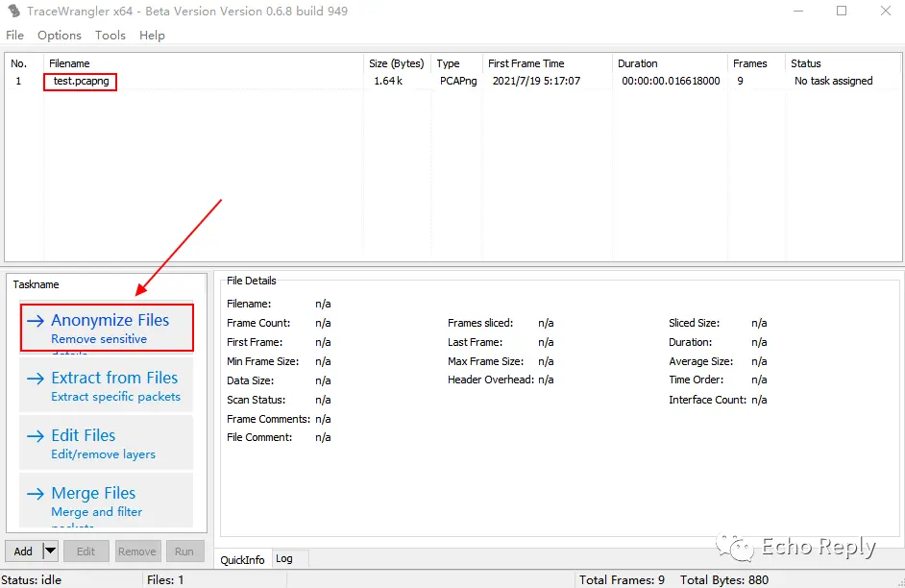Start the Extract from Files task
The image size is (905, 588).
point(107,385)
